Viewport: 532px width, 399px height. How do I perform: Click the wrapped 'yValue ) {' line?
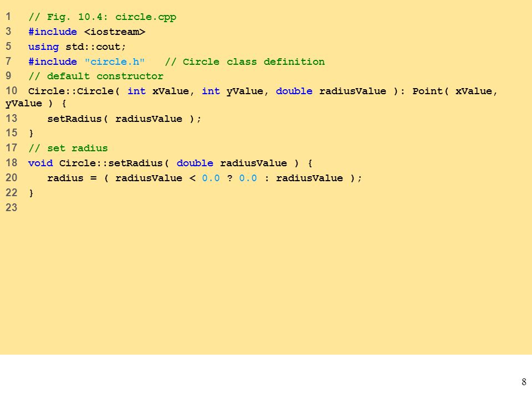point(35,104)
